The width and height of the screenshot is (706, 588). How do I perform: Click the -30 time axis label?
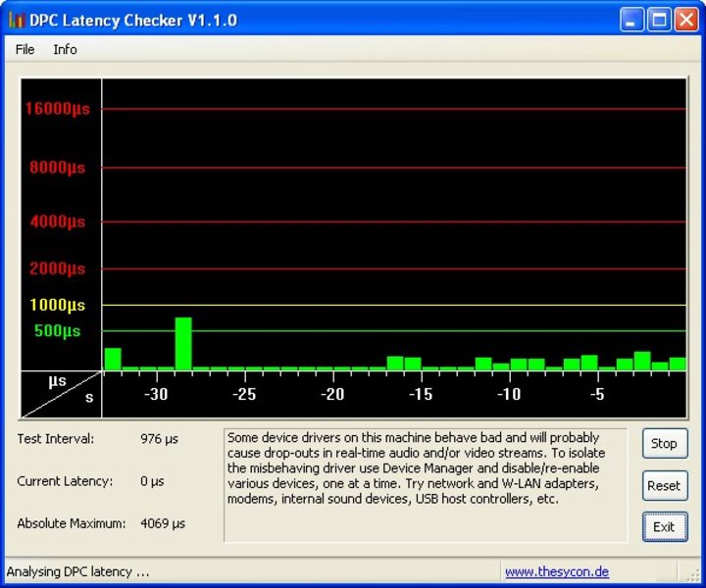[156, 394]
